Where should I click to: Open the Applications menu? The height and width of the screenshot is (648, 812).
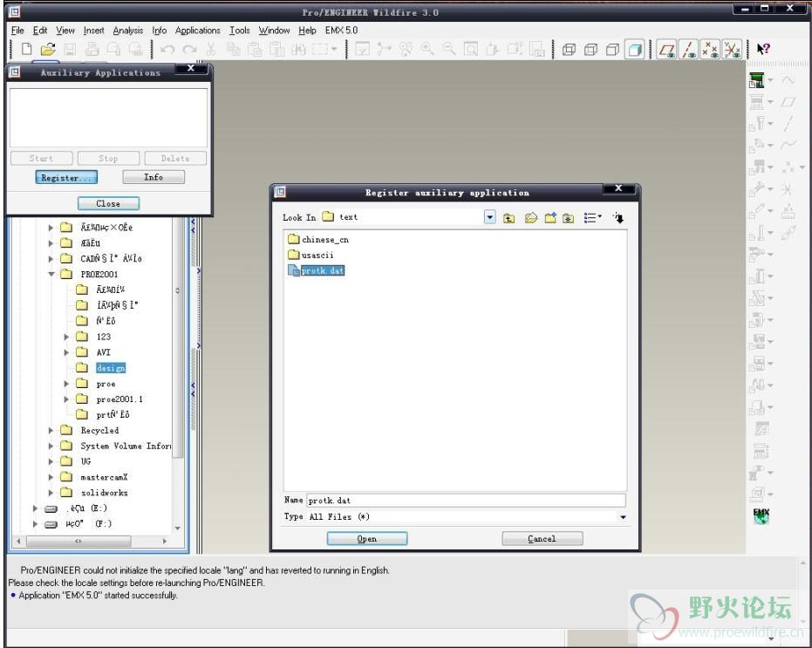pyautogui.click(x=197, y=31)
